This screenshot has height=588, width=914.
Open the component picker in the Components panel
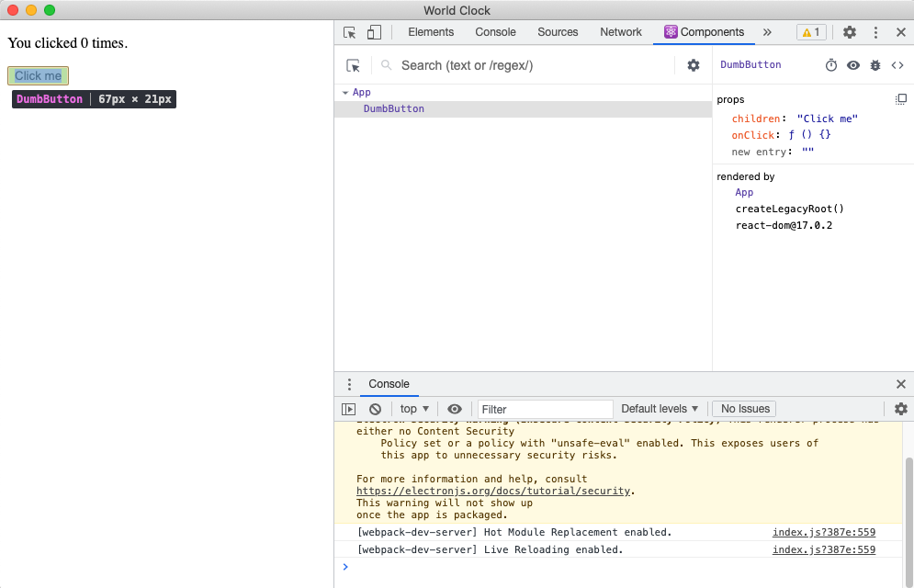354,65
